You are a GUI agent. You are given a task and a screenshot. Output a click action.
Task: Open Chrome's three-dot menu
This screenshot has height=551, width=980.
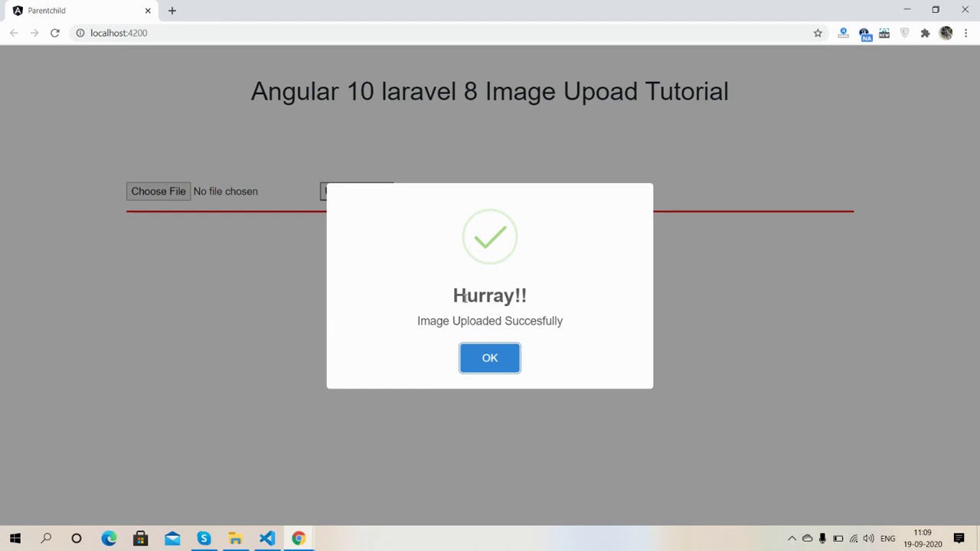(965, 33)
